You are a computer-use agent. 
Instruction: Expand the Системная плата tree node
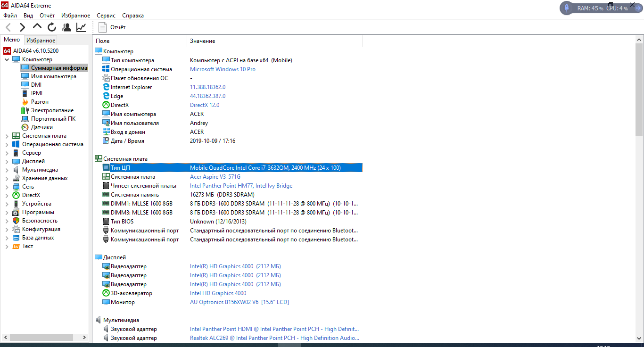coord(7,136)
